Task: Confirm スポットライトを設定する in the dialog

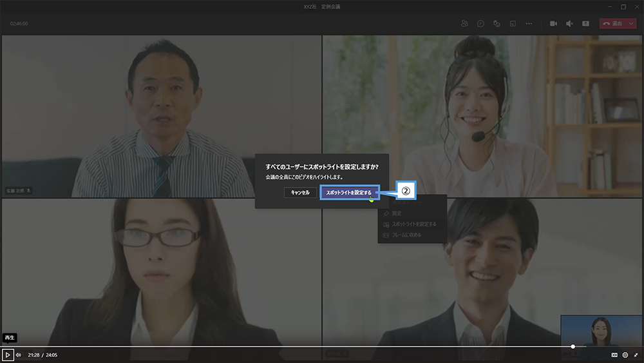Action: point(348,192)
